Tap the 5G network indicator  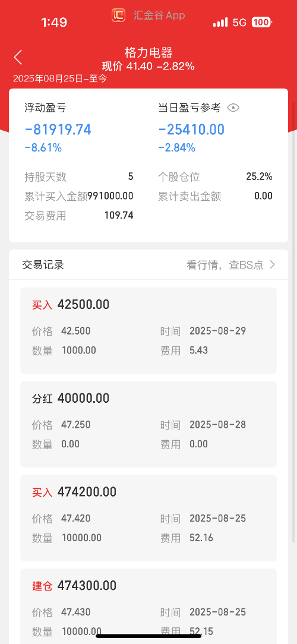click(x=239, y=22)
